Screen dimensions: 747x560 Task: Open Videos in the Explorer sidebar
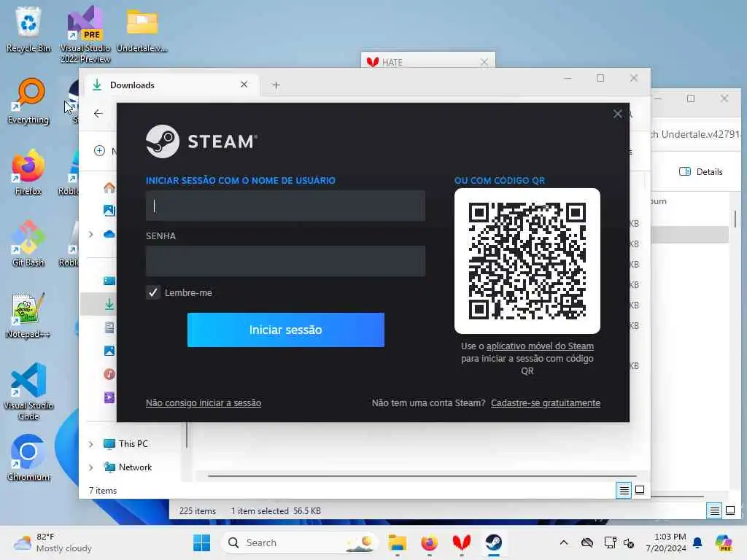coord(109,397)
